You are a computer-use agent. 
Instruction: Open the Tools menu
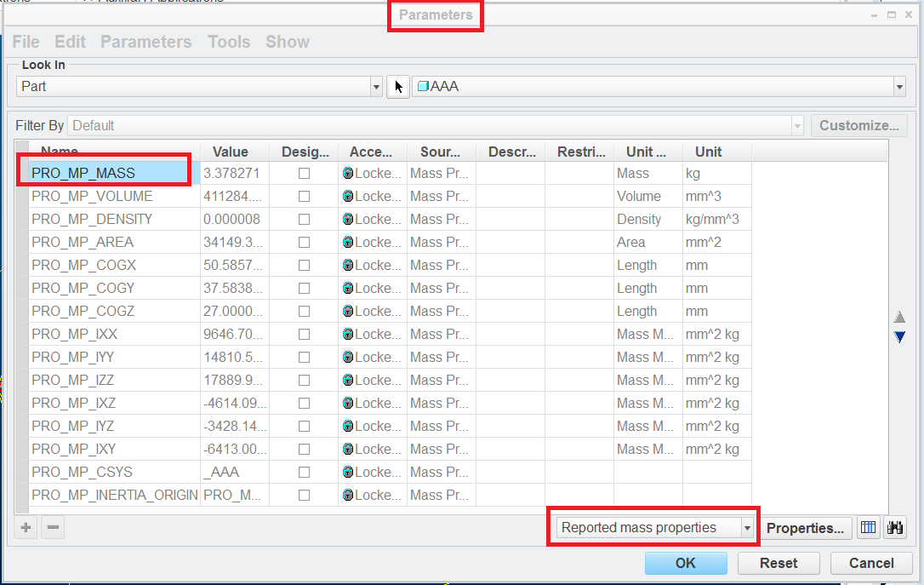pos(229,42)
